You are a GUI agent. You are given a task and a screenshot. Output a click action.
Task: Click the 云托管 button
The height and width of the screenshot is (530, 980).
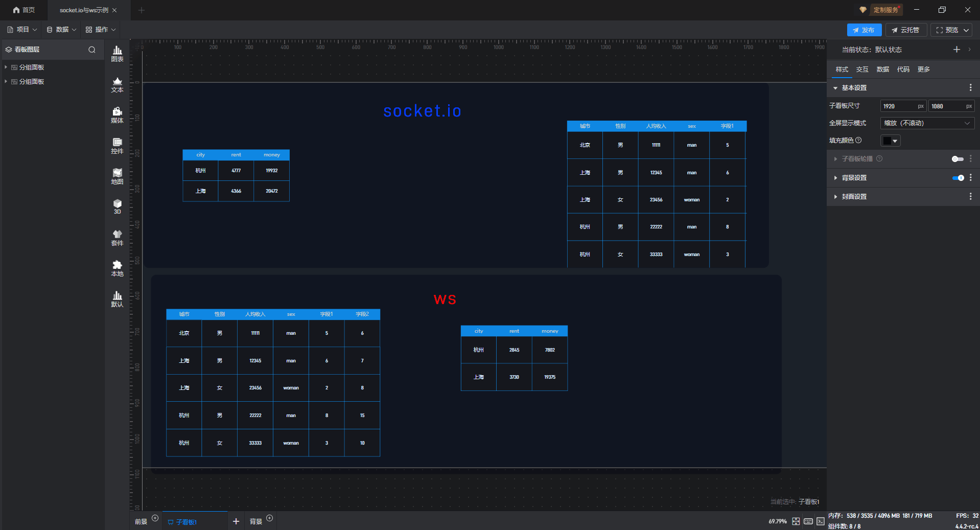pyautogui.click(x=906, y=30)
